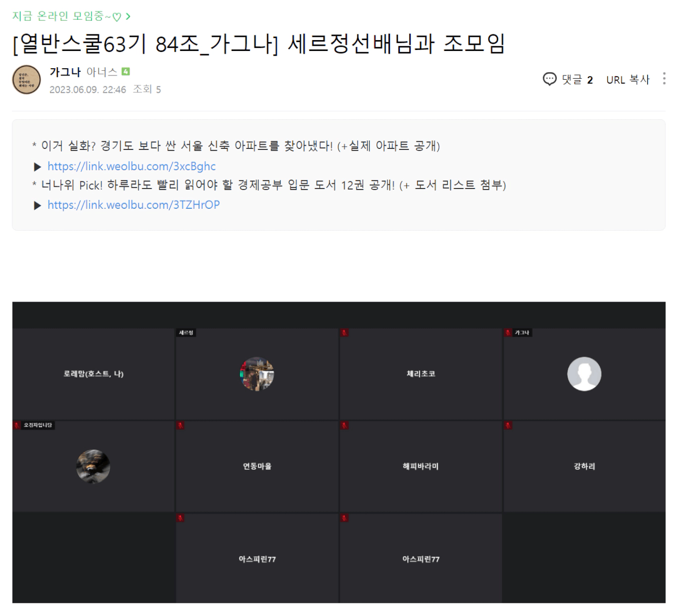Screen dimensions: 678x616
Task: Click the 가그나 default avatar in the video grid
Action: click(584, 374)
